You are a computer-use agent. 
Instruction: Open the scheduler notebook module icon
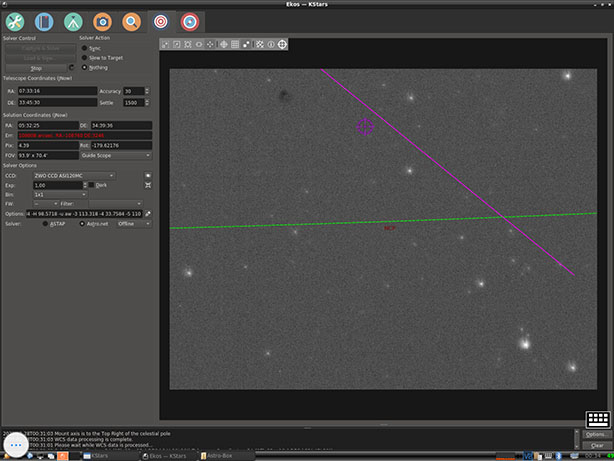click(x=43, y=20)
